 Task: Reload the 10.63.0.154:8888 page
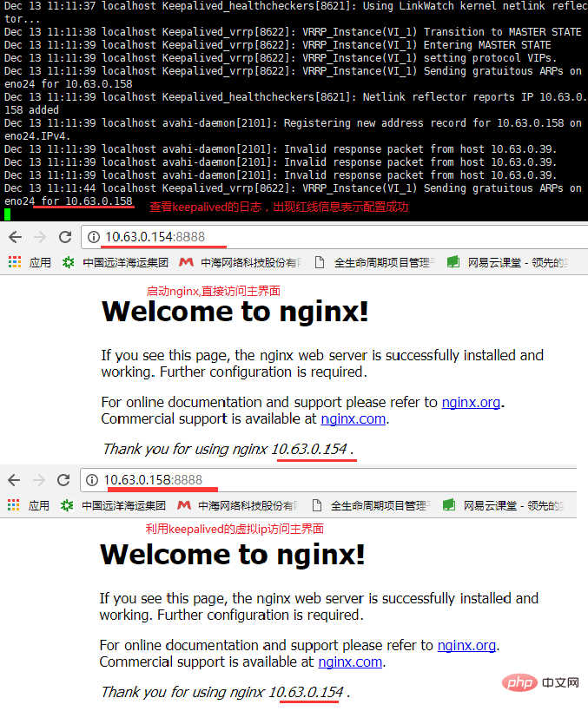pyautogui.click(x=65, y=237)
